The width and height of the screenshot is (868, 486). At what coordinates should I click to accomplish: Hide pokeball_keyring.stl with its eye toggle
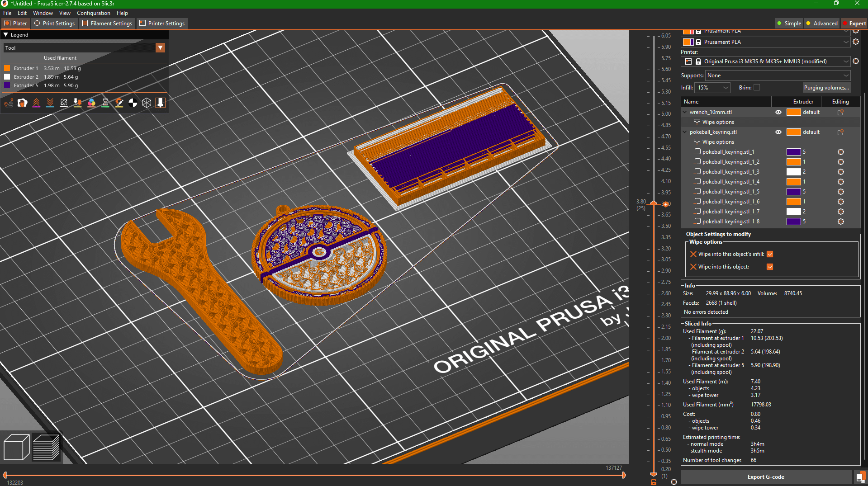coord(778,132)
